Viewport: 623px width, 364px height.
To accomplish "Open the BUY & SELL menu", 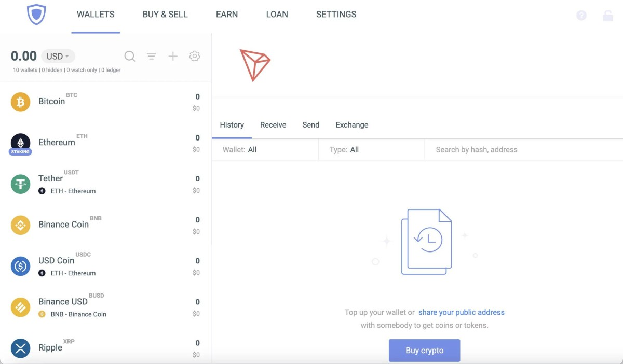I will [x=165, y=15].
